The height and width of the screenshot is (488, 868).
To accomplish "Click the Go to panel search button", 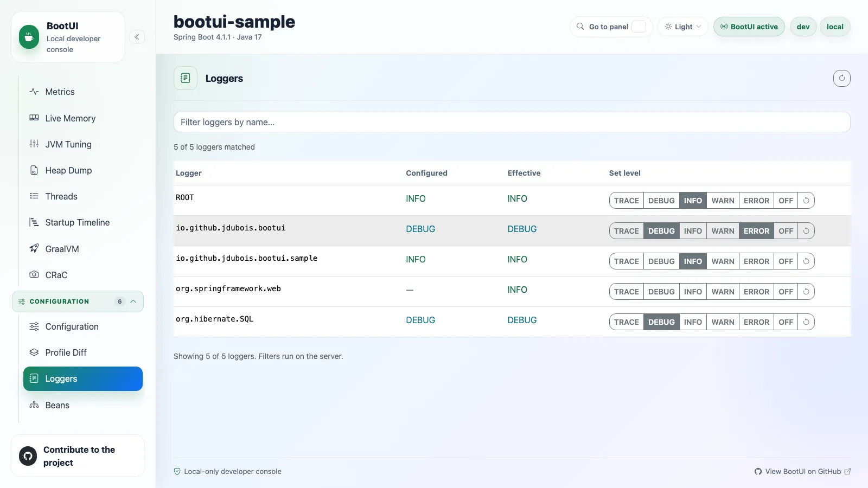I will pos(611,27).
